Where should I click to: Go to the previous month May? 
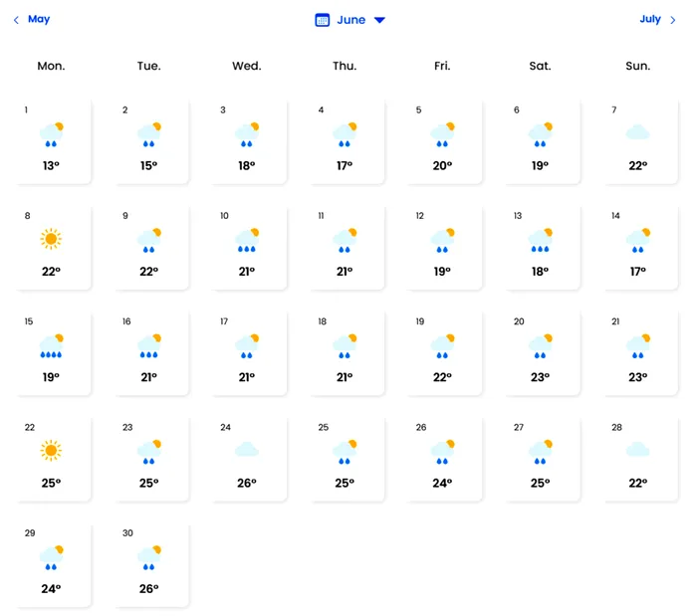[39, 19]
